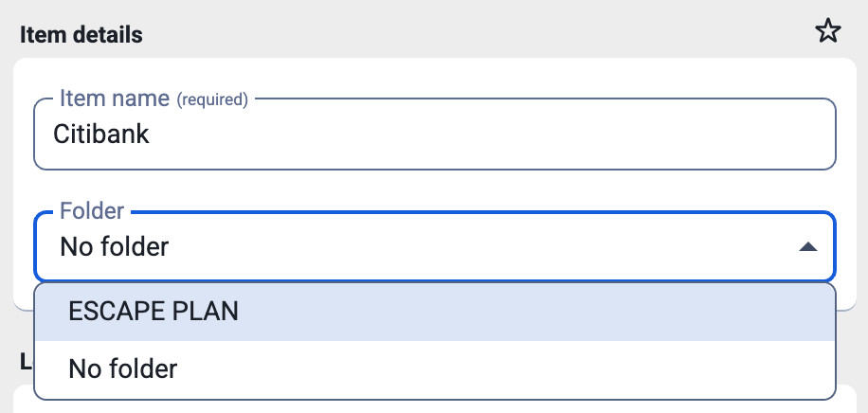868x413 pixels.
Task: Click the Item details section heading
Action: (81, 35)
